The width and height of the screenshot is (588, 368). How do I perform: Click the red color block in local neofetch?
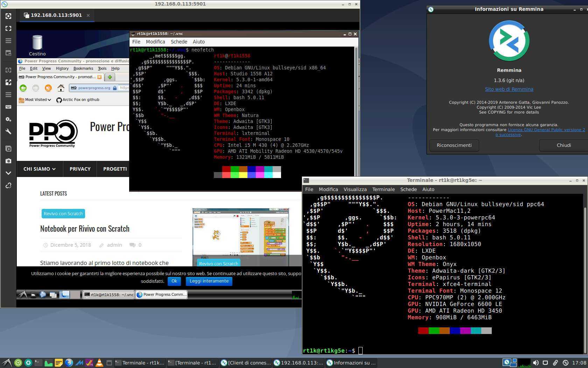(x=423, y=330)
